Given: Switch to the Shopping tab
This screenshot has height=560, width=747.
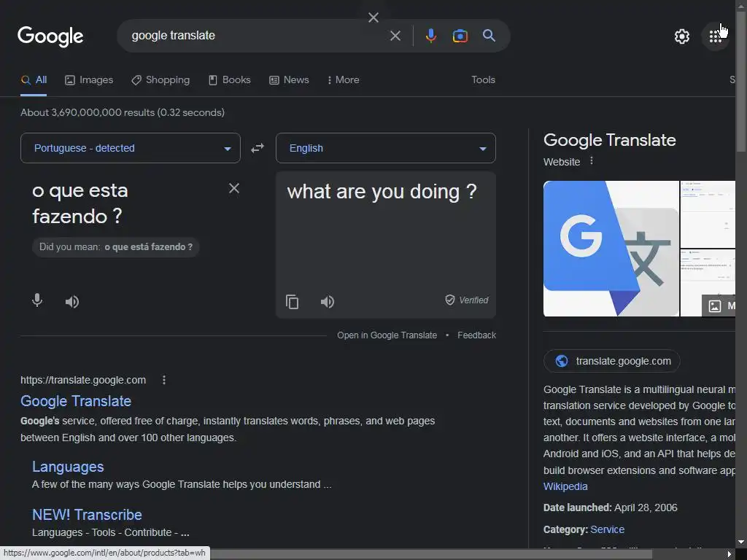Looking at the screenshot, I should (160, 80).
